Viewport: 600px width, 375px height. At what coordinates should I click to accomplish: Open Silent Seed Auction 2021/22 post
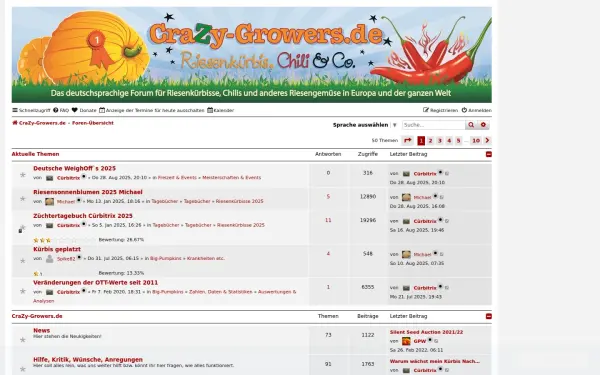tap(426, 332)
